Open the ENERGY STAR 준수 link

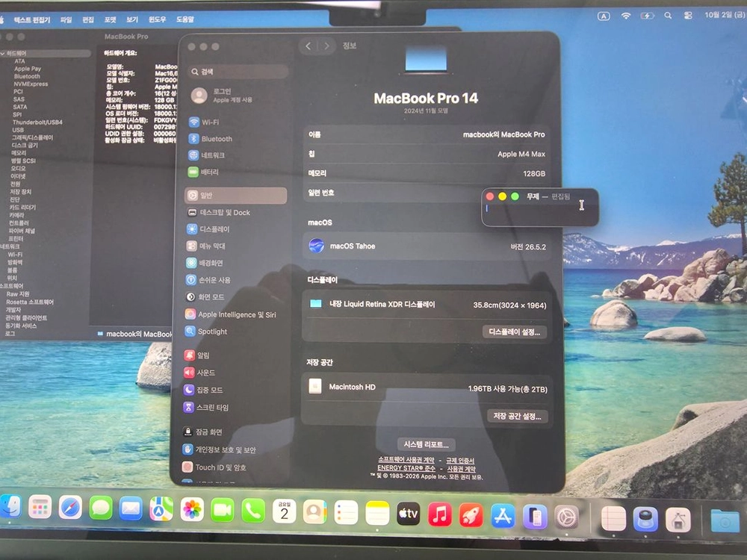406,468
